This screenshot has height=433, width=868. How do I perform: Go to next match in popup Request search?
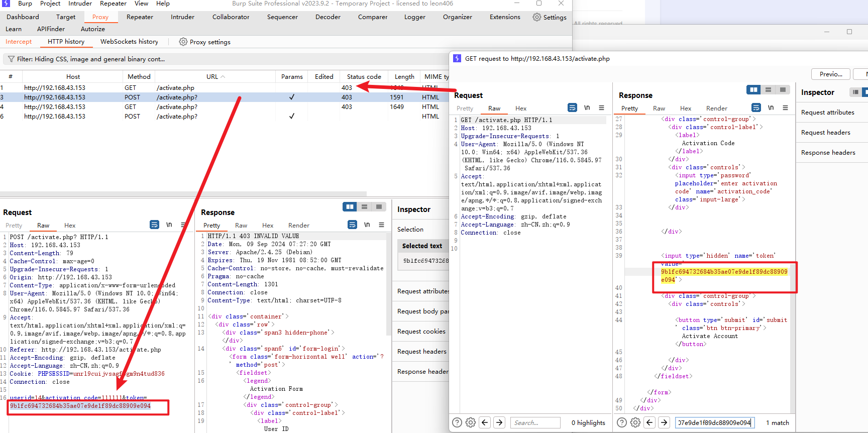point(499,422)
